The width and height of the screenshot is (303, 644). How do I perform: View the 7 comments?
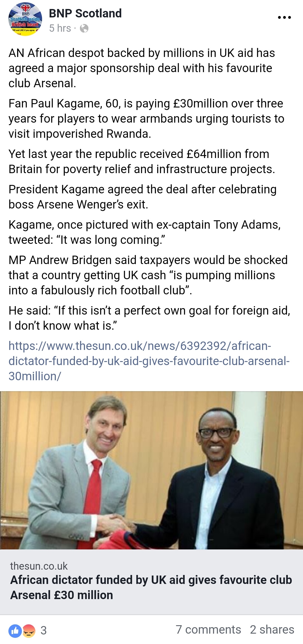[208, 629]
